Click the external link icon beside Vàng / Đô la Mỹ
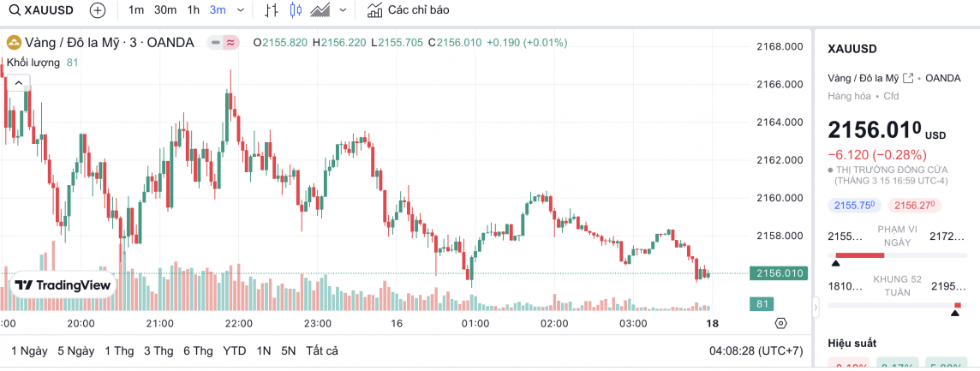 (x=908, y=78)
